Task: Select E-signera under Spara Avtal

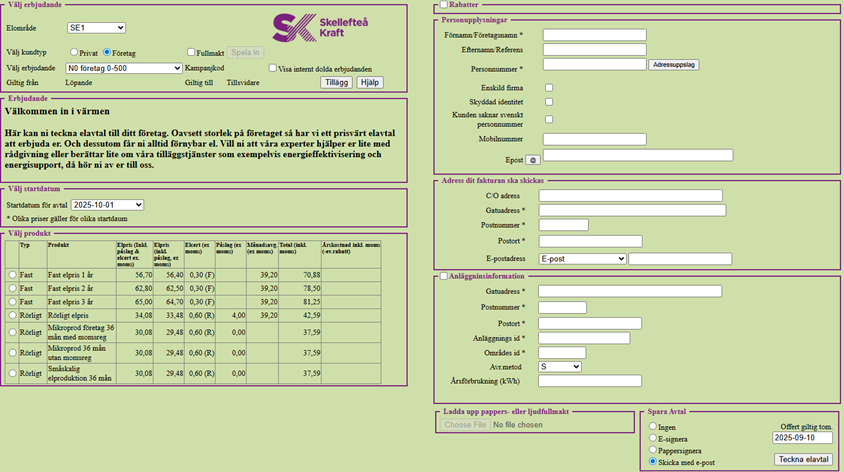Action: click(x=655, y=438)
